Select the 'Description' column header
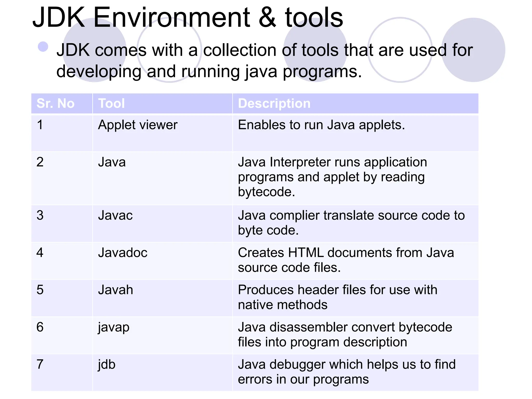Image resolution: width=532 pixels, height=399 pixels. 274,103
